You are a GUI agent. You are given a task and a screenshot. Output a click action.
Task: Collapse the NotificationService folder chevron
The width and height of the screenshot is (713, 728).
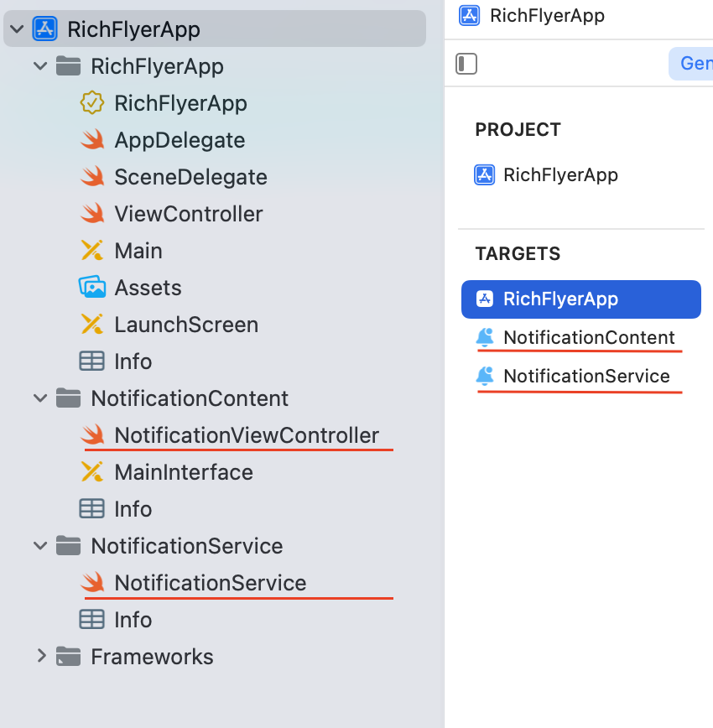coord(40,546)
